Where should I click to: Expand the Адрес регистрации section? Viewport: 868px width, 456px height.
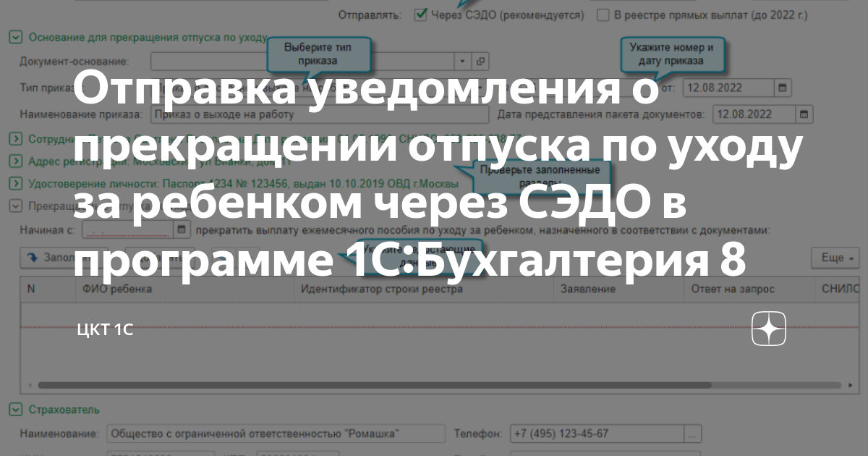point(15,161)
